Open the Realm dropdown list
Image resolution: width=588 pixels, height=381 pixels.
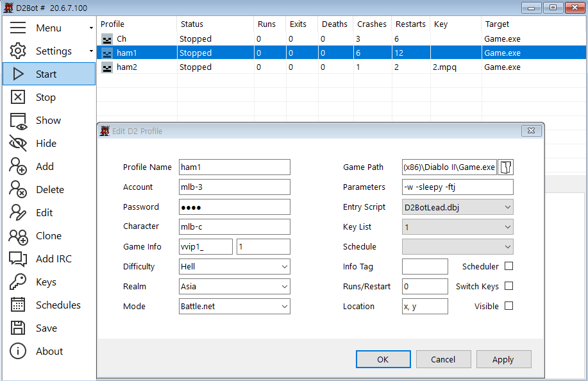coord(234,286)
